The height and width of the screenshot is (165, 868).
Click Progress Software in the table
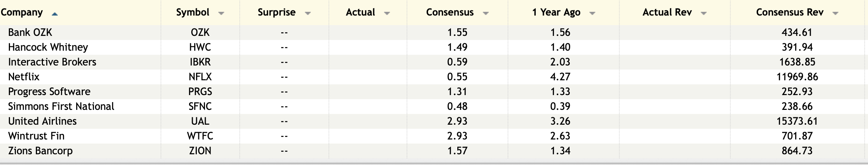tap(49, 92)
